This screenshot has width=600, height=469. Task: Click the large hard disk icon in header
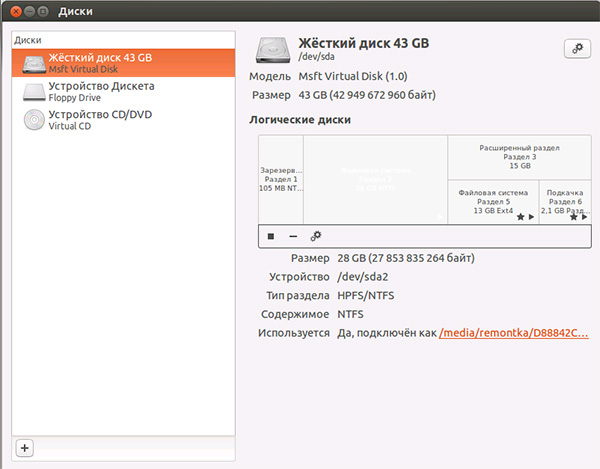coord(273,50)
